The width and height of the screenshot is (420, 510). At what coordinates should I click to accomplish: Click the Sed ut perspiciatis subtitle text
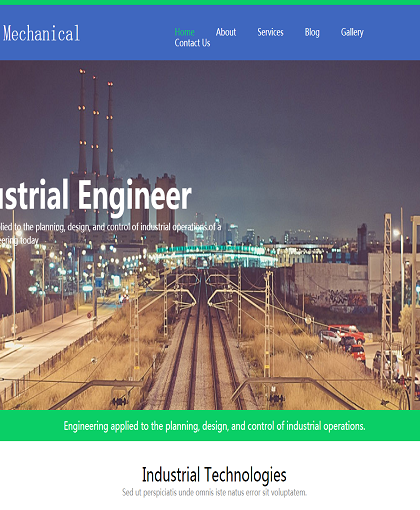click(x=214, y=492)
